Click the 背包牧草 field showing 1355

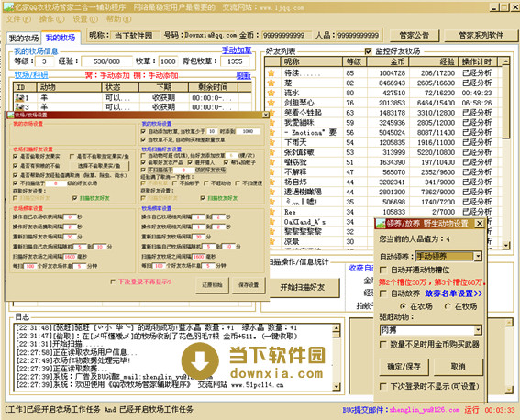pos(235,61)
